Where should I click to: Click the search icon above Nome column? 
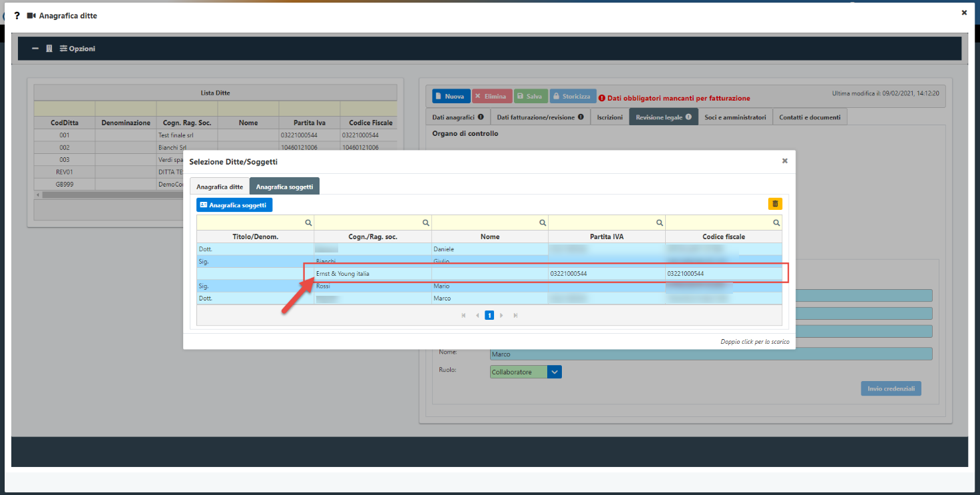[543, 223]
